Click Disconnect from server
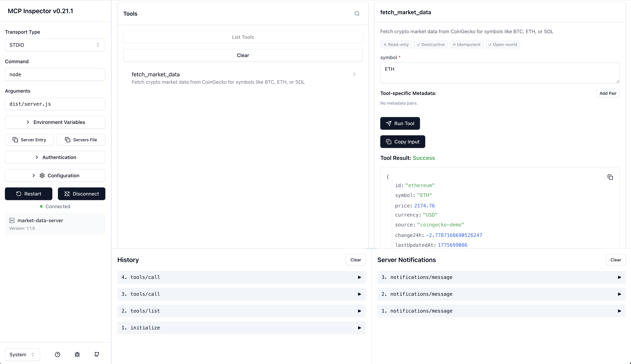The image size is (631, 364). point(81,194)
